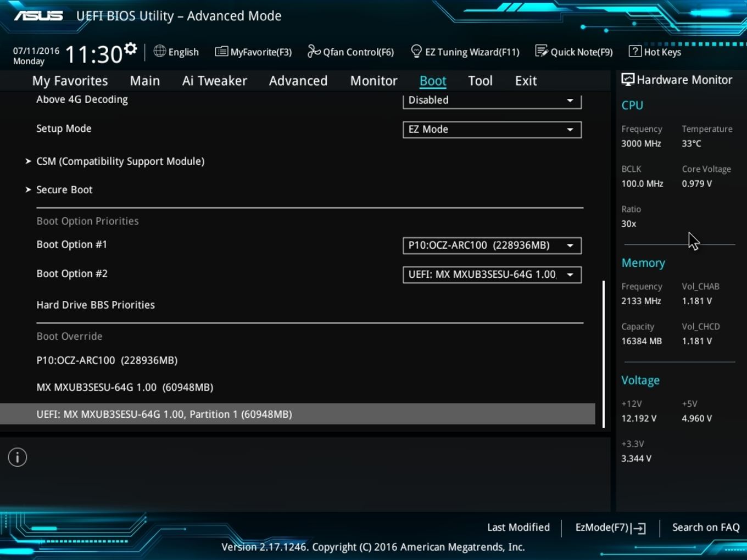The image size is (747, 560).
Task: Click the CPU temperature 33°C value
Action: [x=692, y=143]
